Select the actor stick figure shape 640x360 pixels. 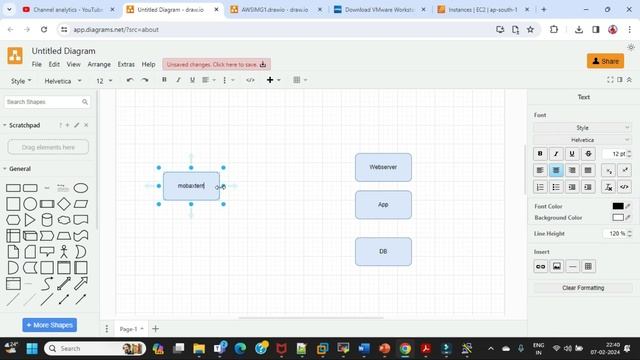64,251
